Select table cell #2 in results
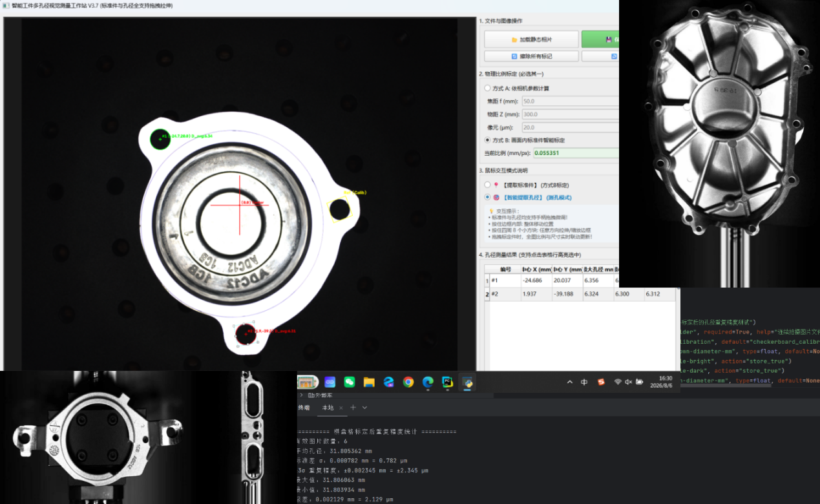 point(505,294)
